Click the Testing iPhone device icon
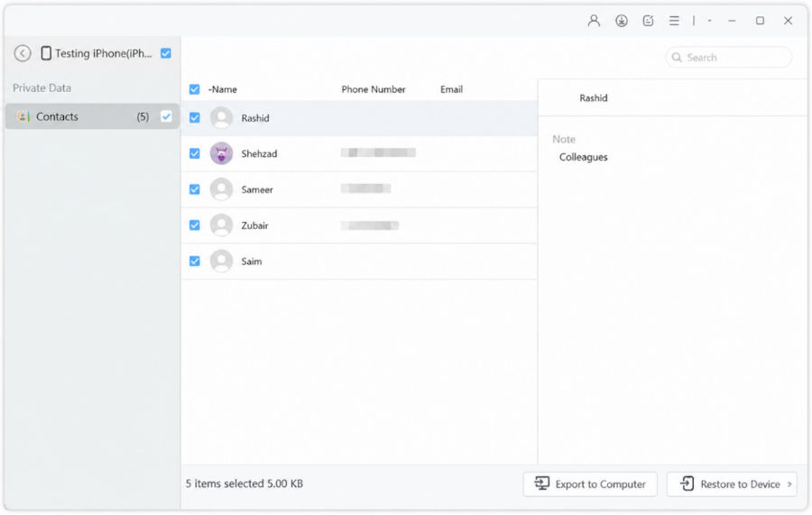 (46, 53)
